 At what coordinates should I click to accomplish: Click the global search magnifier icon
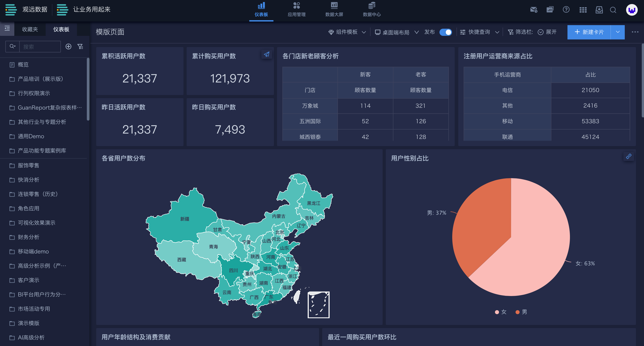tap(613, 10)
